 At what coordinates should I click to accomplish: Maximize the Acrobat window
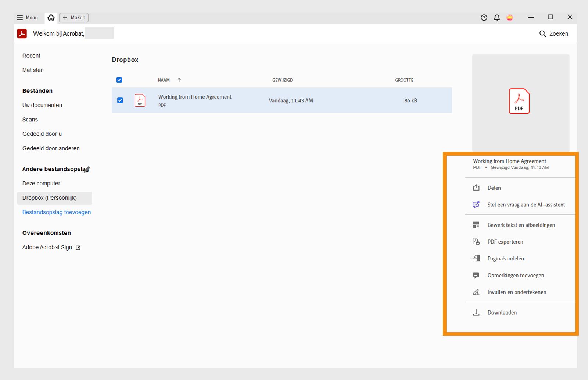click(x=550, y=17)
